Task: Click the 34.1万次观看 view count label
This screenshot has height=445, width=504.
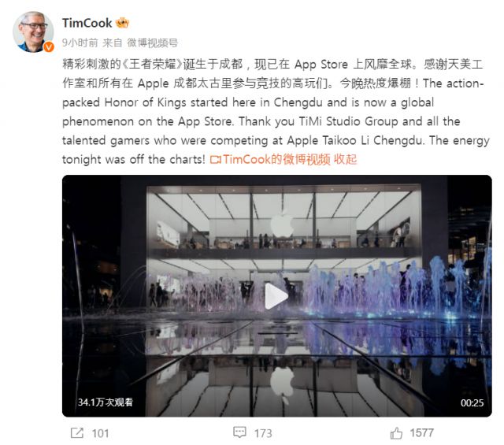Action: (105, 402)
